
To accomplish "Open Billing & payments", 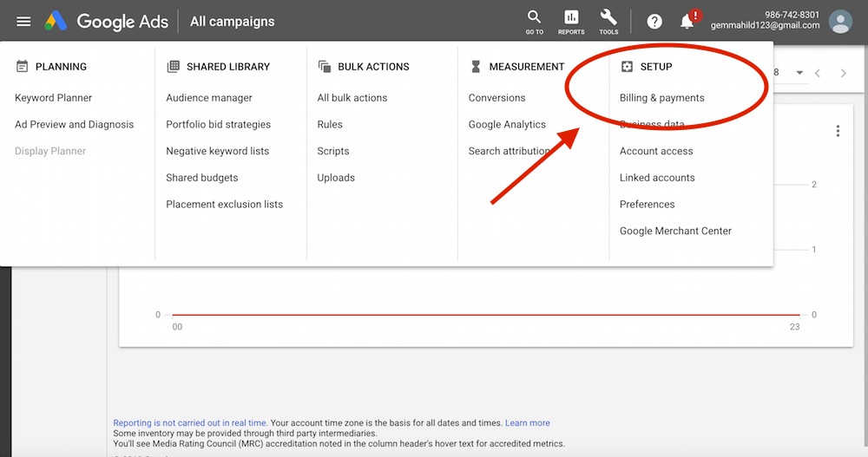I will [661, 98].
